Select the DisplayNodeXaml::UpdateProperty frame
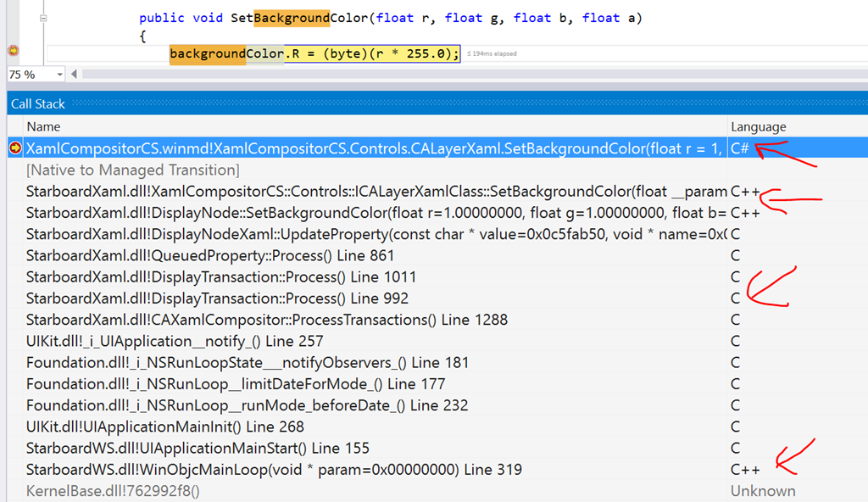Image resolution: width=868 pixels, height=502 pixels. (376, 234)
